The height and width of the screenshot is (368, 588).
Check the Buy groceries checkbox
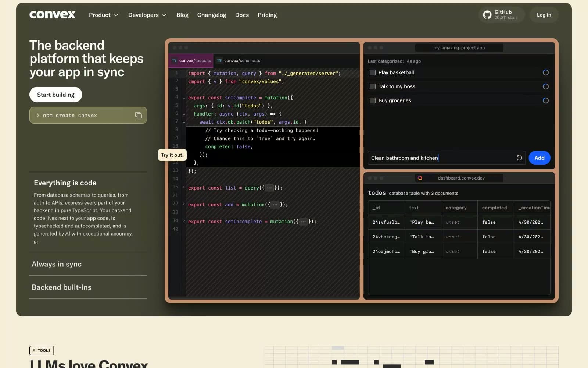tap(373, 100)
